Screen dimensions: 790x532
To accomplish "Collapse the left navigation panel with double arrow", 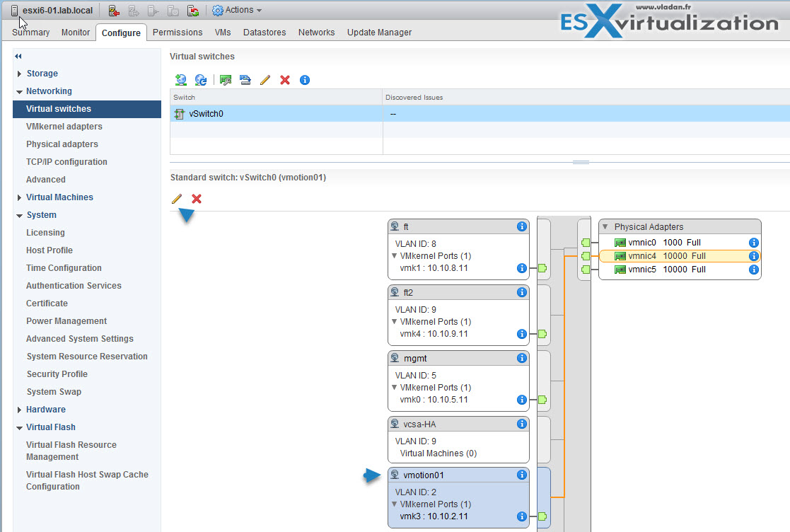I will click(18, 57).
